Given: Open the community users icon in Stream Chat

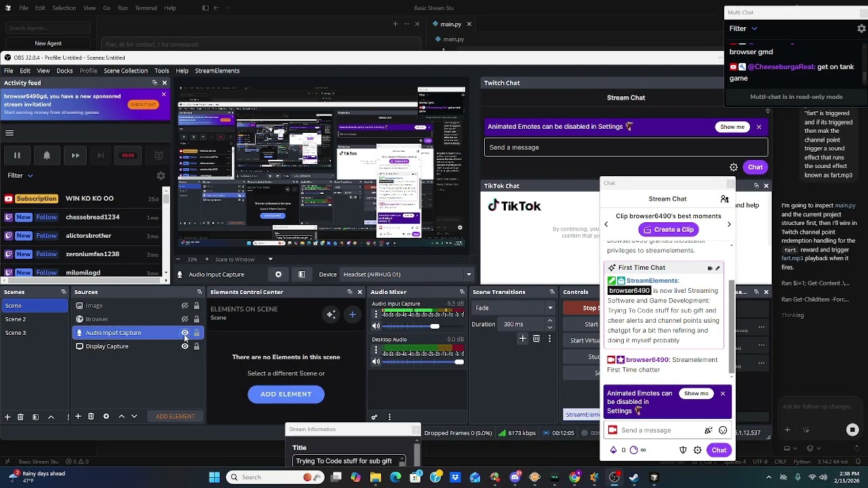Looking at the screenshot, I should pyautogui.click(x=724, y=199).
